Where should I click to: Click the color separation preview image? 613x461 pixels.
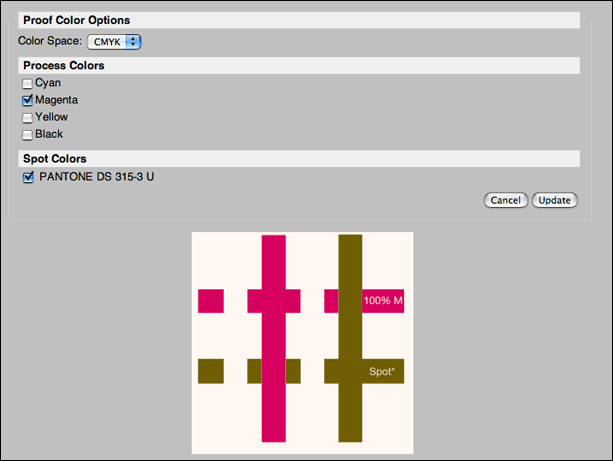pos(302,343)
